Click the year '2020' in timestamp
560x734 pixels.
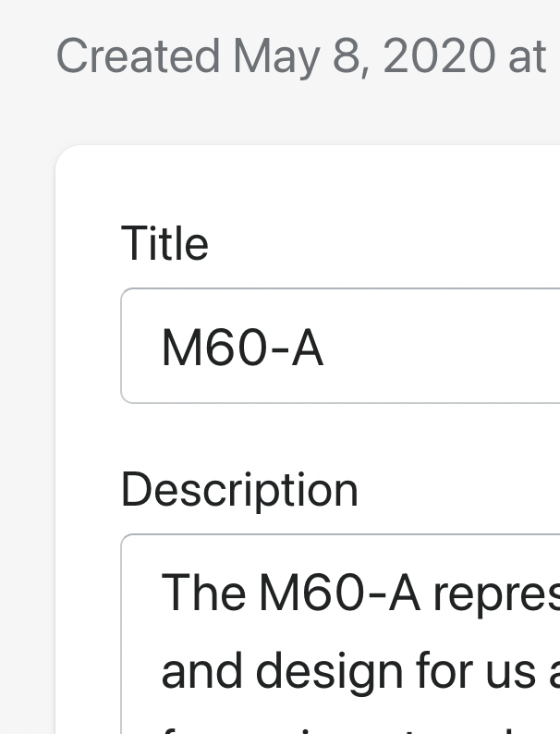pos(439,56)
